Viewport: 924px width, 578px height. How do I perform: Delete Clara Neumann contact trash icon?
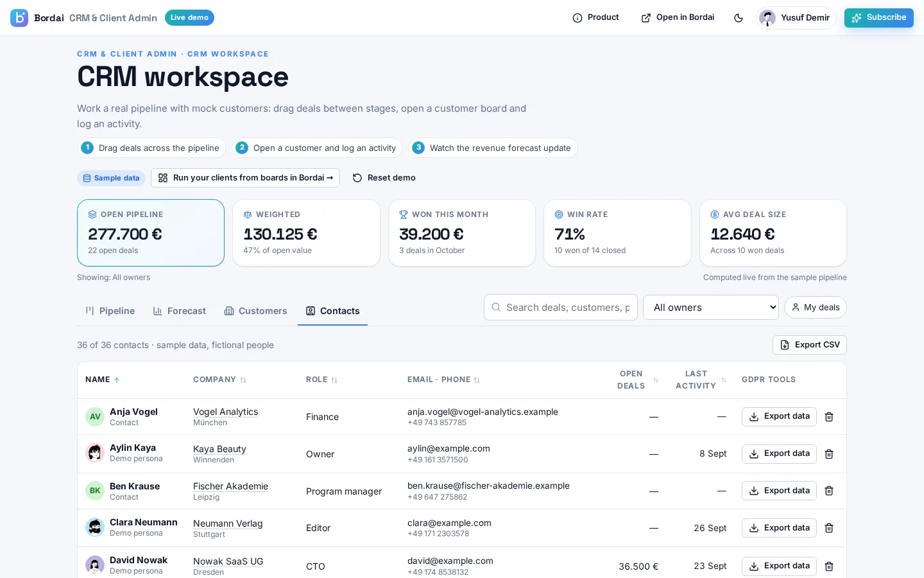click(829, 528)
